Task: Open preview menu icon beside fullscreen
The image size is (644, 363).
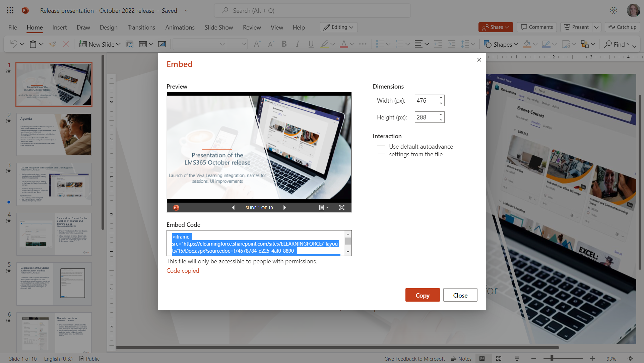Action: pyautogui.click(x=323, y=208)
